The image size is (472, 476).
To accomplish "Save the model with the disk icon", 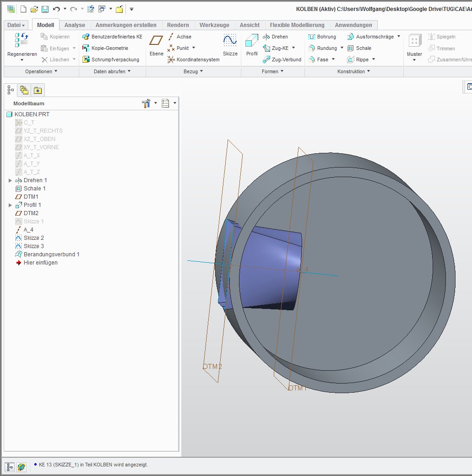I will pos(45,9).
